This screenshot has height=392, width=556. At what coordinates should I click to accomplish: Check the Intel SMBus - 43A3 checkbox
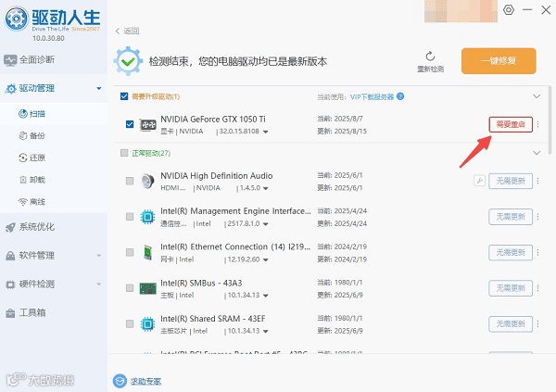click(x=130, y=288)
